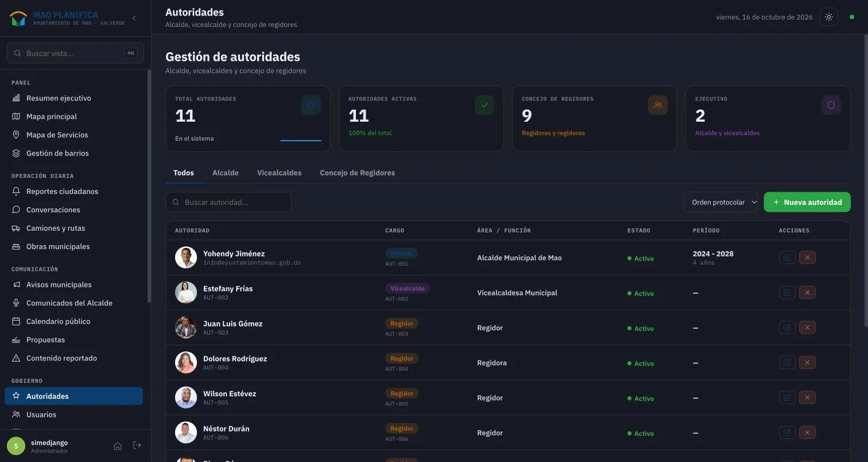Viewport: 868px width, 462px height.
Task: Click the Buscar vista sidebar search box
Action: click(x=75, y=53)
